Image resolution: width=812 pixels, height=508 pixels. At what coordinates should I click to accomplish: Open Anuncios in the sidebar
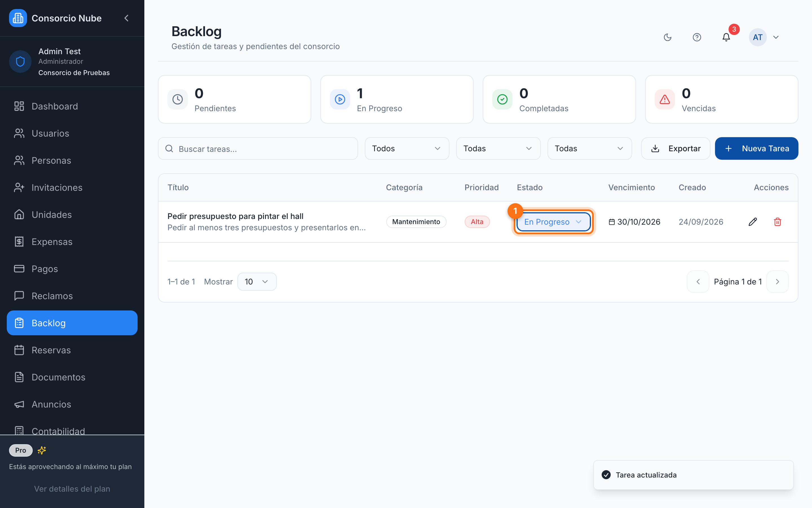72,404
